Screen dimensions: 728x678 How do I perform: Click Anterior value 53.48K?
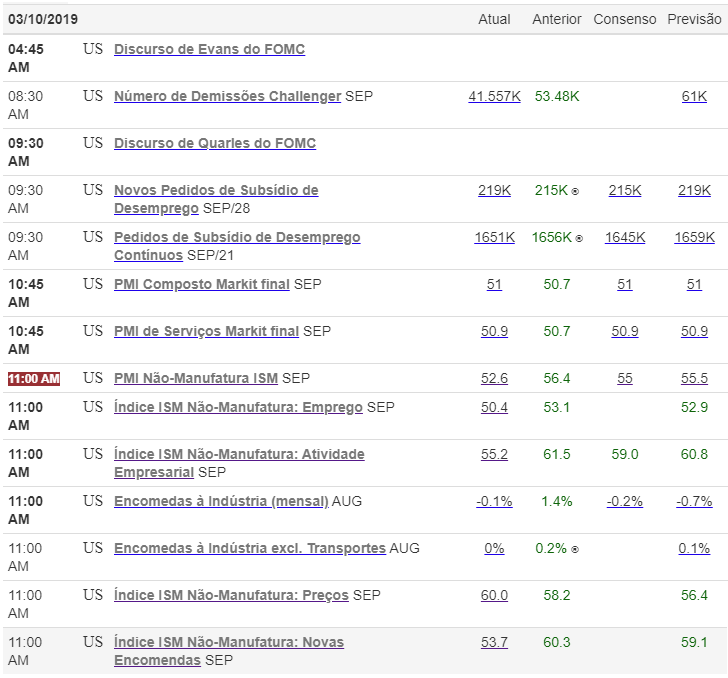tap(557, 96)
